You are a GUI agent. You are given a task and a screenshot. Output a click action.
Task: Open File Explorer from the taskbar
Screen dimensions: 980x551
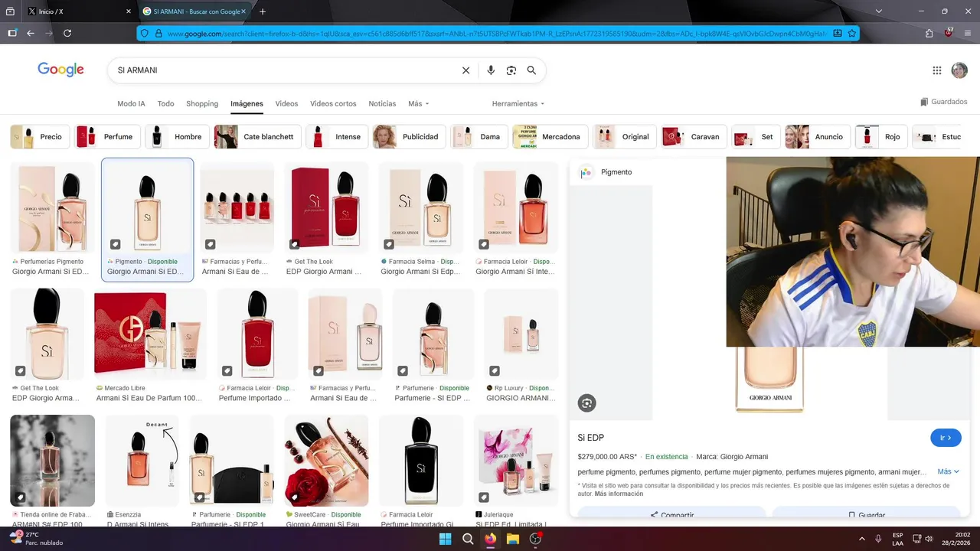click(513, 539)
